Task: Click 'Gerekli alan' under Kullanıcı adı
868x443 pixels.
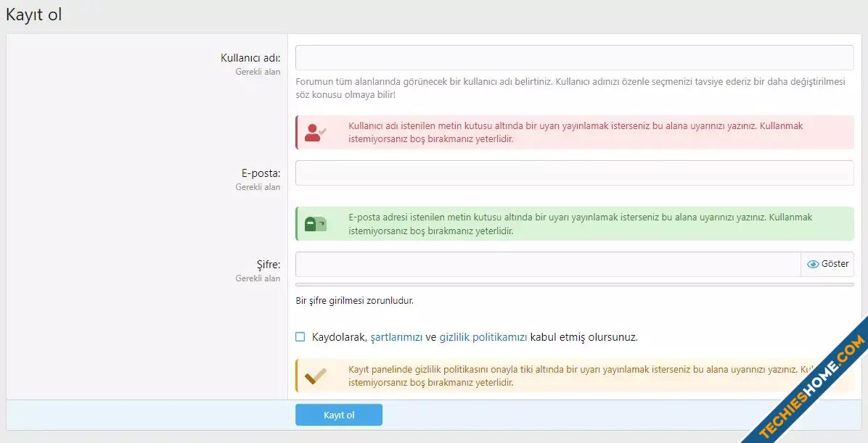Action: (258, 72)
